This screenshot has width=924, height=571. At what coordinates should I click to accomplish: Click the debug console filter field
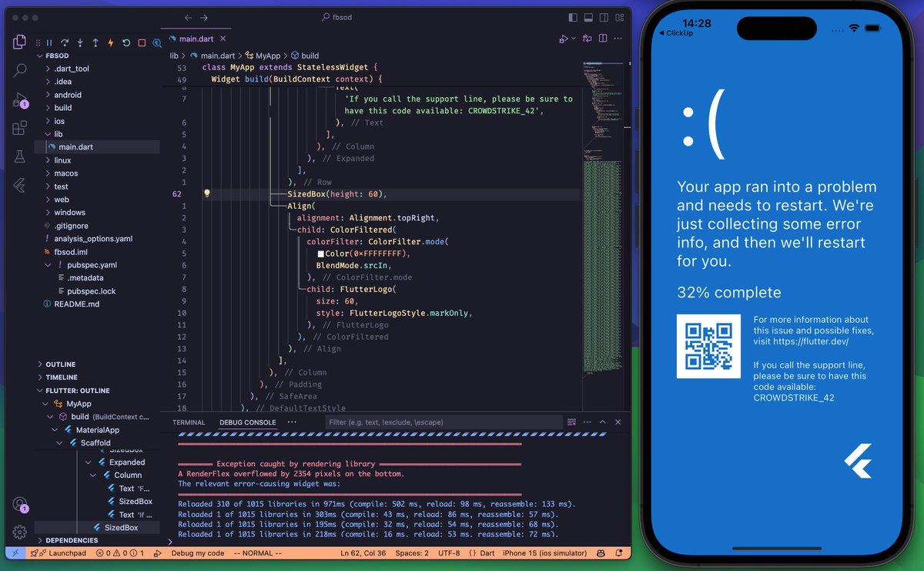[443, 422]
